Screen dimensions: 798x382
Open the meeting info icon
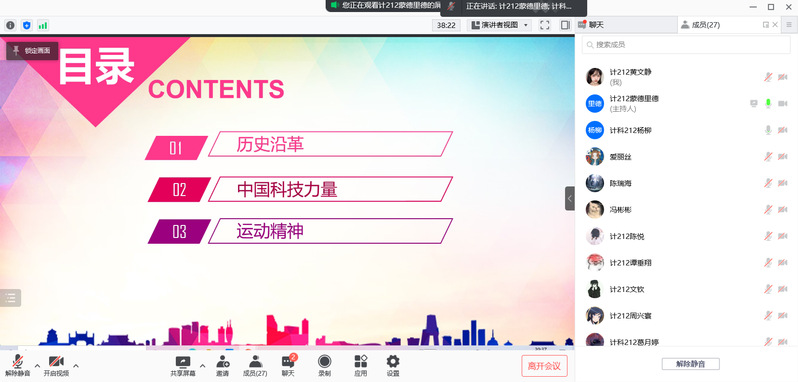tap(11, 25)
